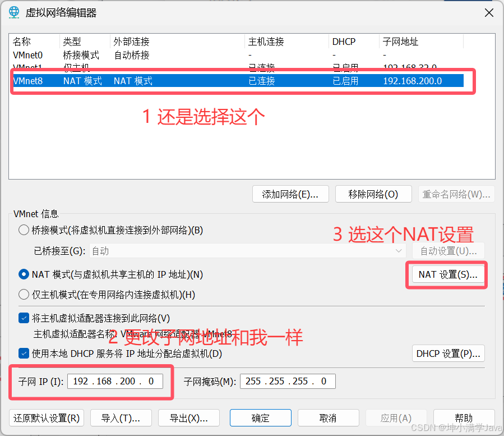Select the VMnet8 NAT network row
The height and width of the screenshot is (436, 504).
(238, 81)
